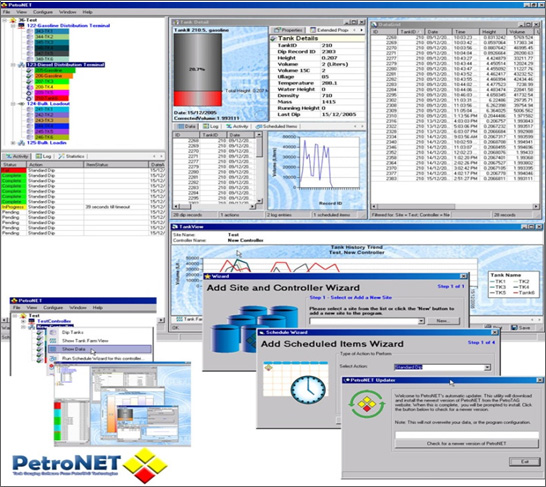546x487 pixels.
Task: Click tank icon beside 344-TK2
Action: [x=30, y=37]
